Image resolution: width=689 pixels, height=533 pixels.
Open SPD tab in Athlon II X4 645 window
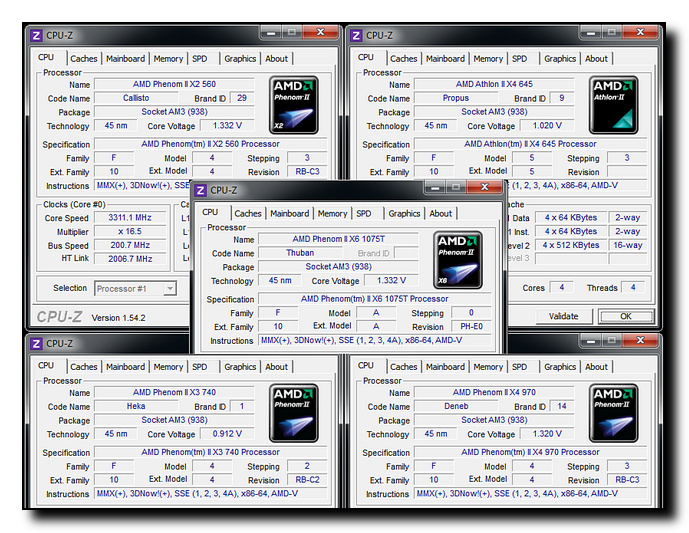[519, 58]
